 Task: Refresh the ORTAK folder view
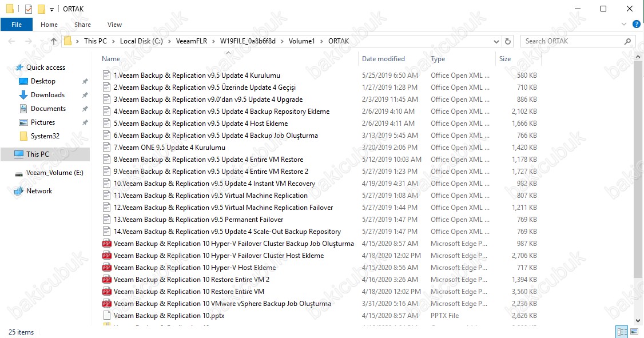(x=508, y=41)
